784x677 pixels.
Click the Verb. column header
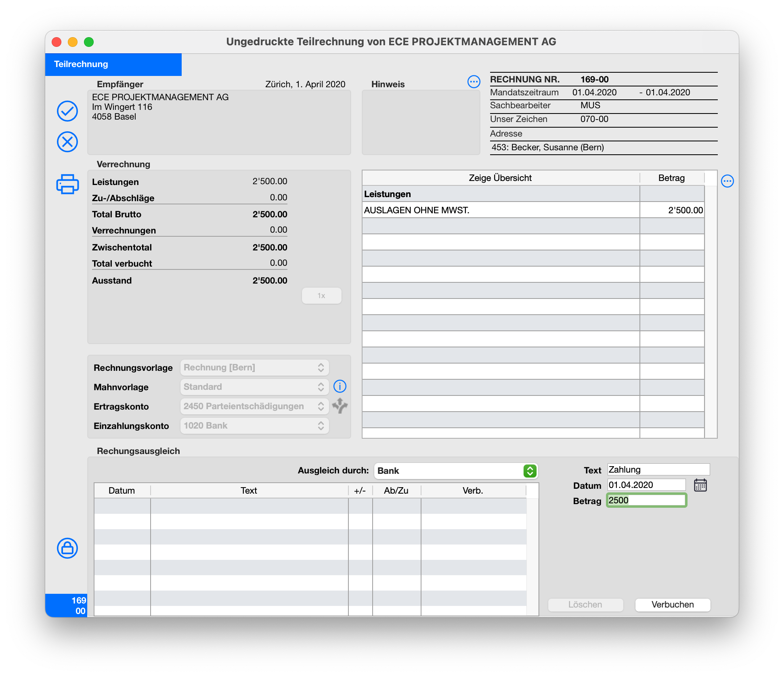point(473,491)
